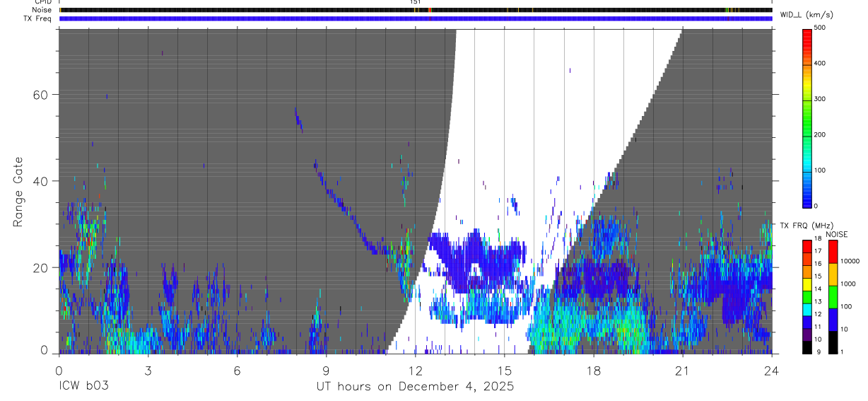Image resolution: width=868 pixels, height=401 pixels.
Task: Click the blue NOISE swatch between 10 and 100
Action: (x=833, y=319)
